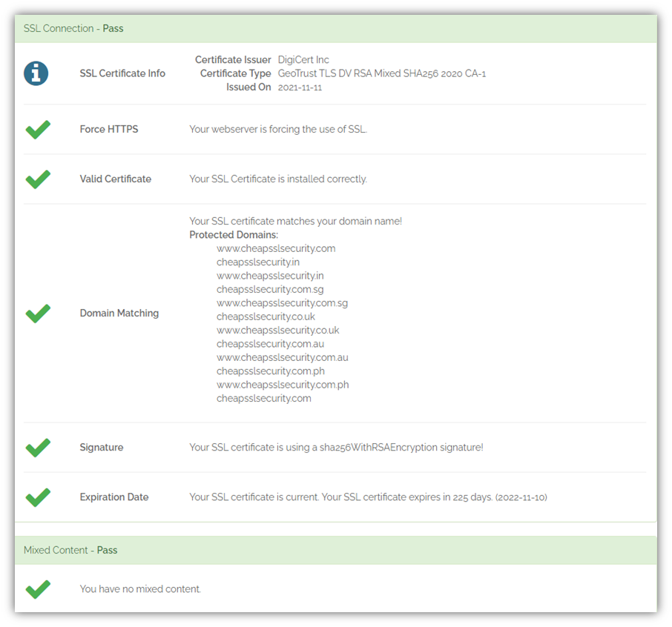Click the green checkmark beside Signature
The height and width of the screenshot is (627, 672).
(x=38, y=448)
